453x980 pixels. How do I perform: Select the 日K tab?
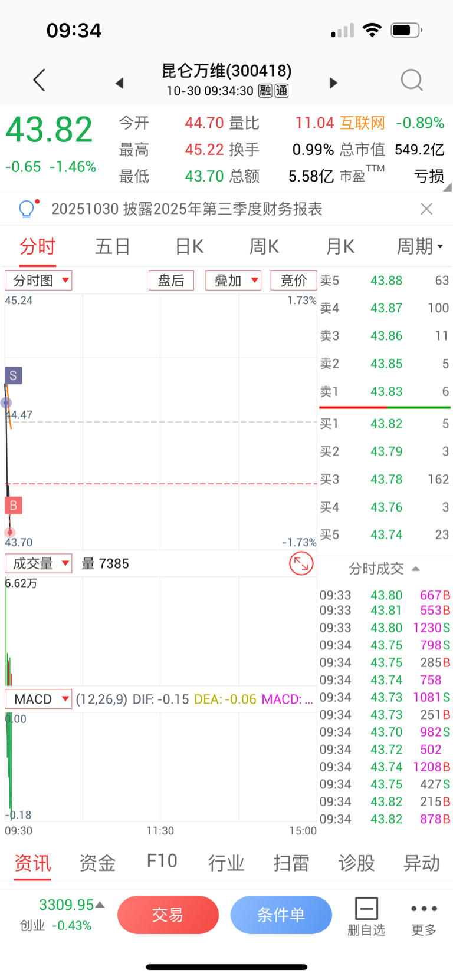[189, 246]
